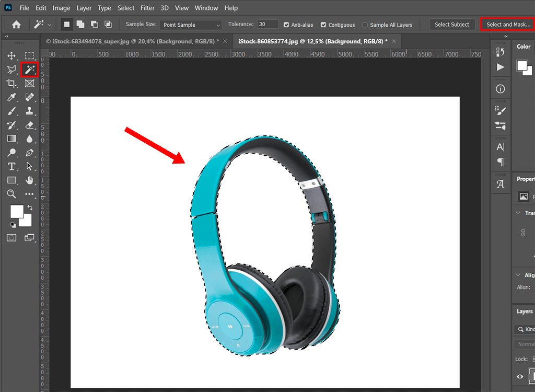This screenshot has height=392, width=535.
Task: Toggle Background layer visibility eye
Action: [520, 376]
